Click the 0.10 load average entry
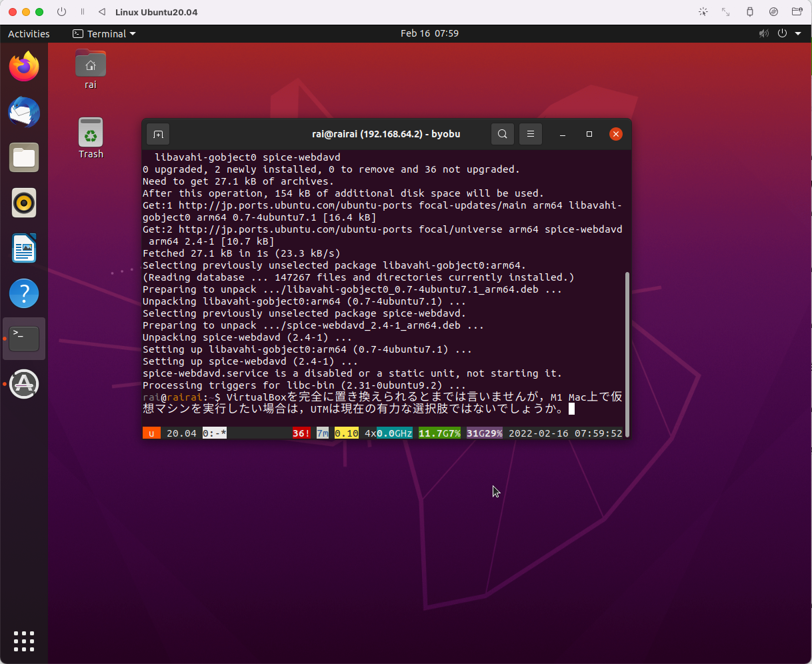 347,433
